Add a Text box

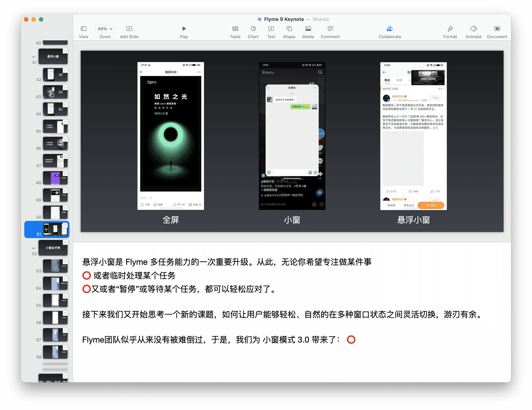point(271,29)
